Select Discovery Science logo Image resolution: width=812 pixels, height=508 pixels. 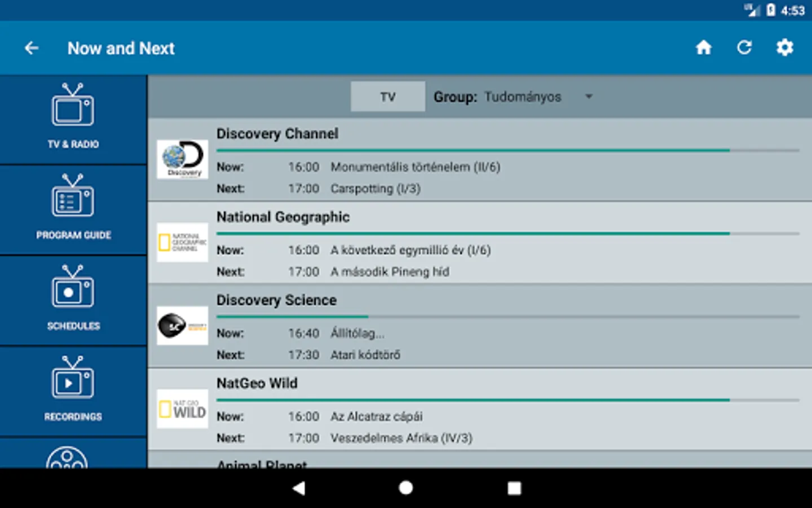(182, 326)
